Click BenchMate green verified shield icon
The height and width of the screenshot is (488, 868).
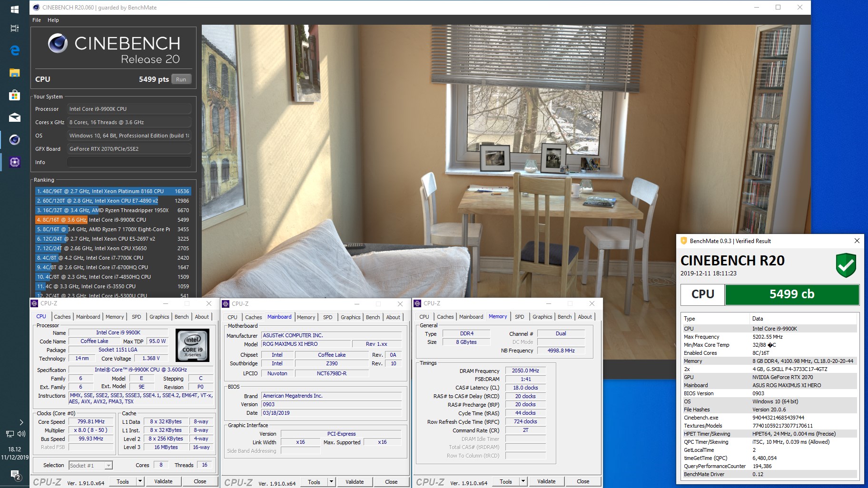coord(846,265)
